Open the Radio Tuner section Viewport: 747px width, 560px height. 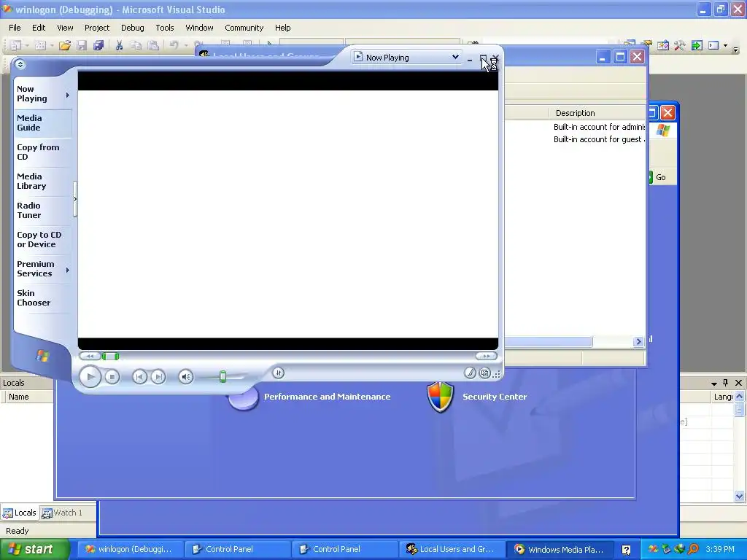tap(42, 211)
